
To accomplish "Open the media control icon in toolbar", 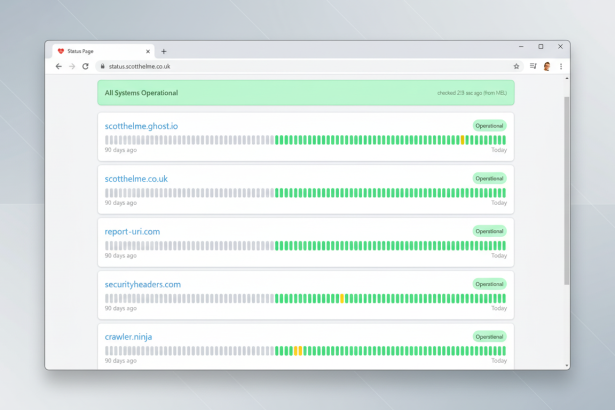I will point(533,67).
